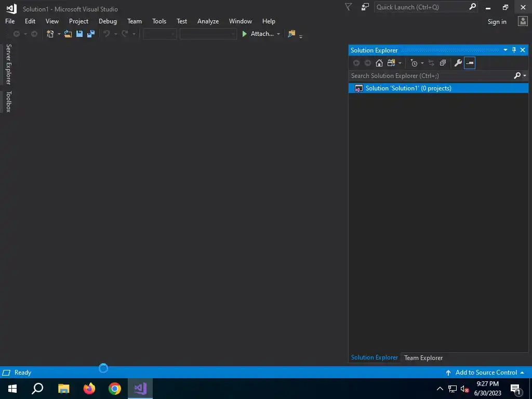Click the Save floppy disk icon
Image resolution: width=532 pixels, height=399 pixels.
[79, 34]
